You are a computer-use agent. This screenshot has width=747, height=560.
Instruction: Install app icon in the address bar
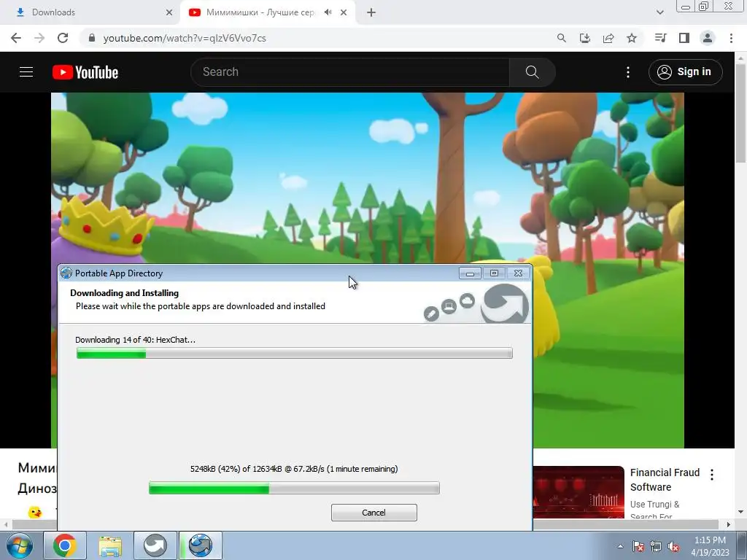585,38
